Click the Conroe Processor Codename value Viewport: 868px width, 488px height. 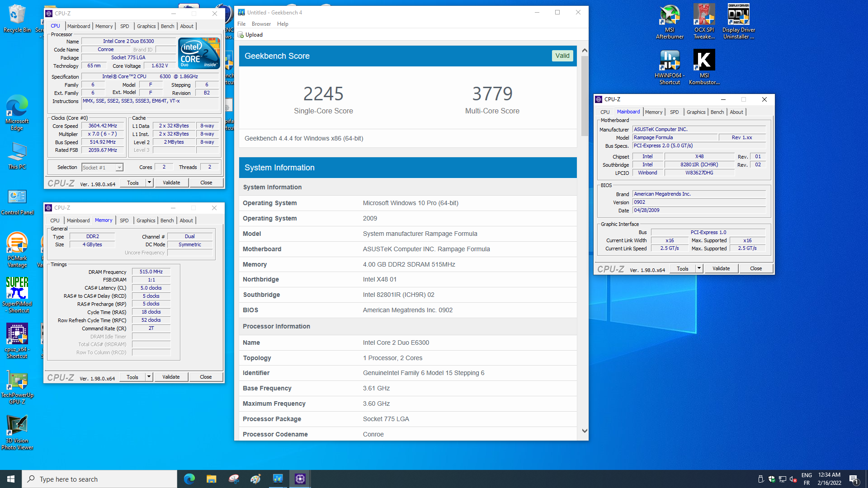tap(373, 434)
